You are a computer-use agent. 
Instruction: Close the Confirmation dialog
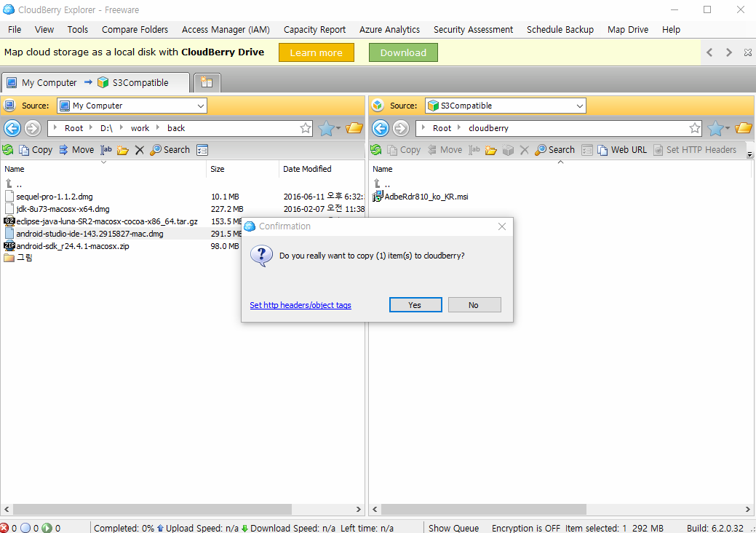pos(501,226)
